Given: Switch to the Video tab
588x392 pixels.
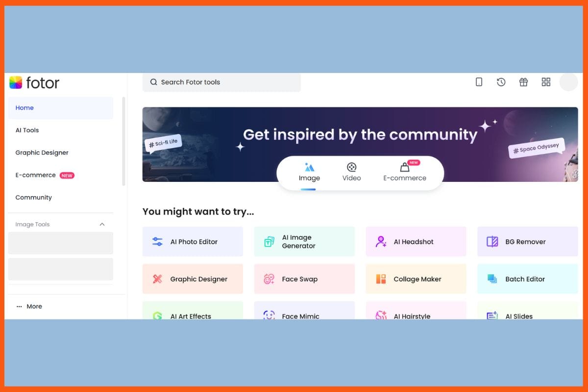Looking at the screenshot, I should coord(351,173).
